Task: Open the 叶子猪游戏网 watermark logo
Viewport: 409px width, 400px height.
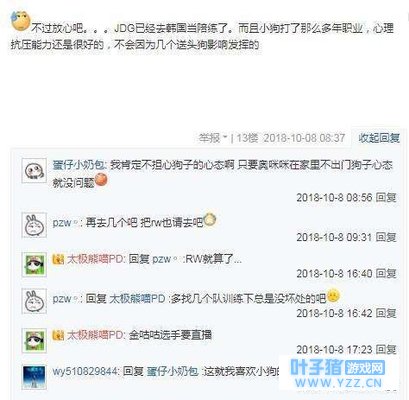Action: pyautogui.click(x=338, y=374)
